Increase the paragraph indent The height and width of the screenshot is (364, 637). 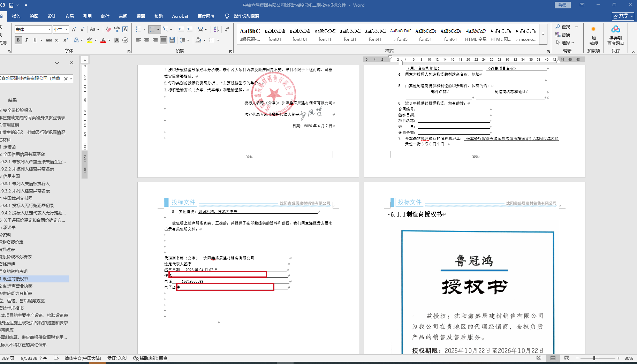tap(189, 30)
